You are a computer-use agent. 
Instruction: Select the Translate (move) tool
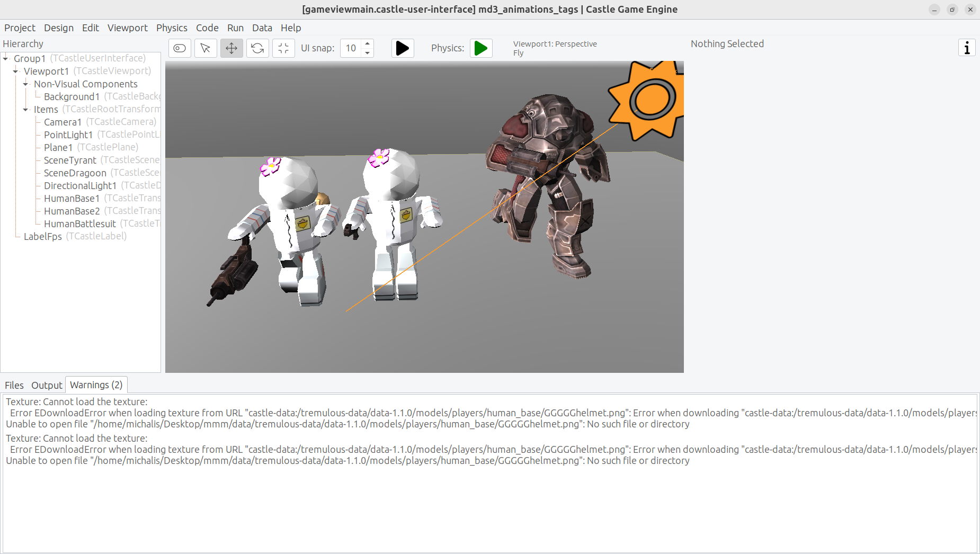coord(231,48)
